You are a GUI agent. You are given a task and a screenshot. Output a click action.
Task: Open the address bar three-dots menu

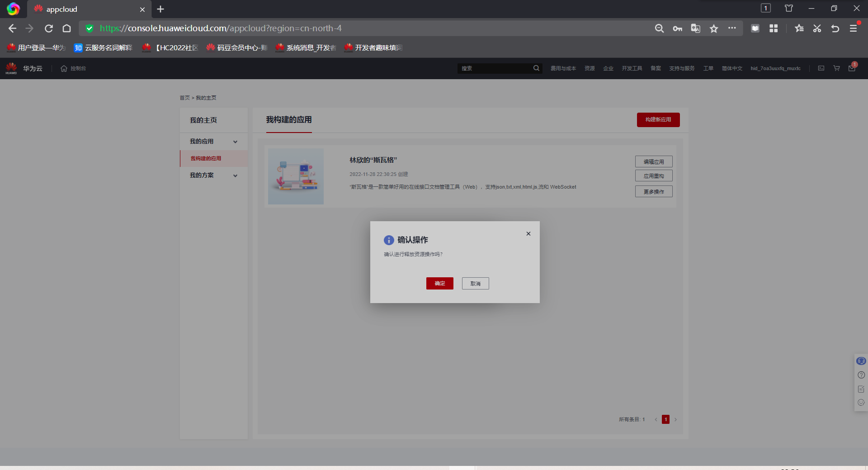click(x=732, y=28)
